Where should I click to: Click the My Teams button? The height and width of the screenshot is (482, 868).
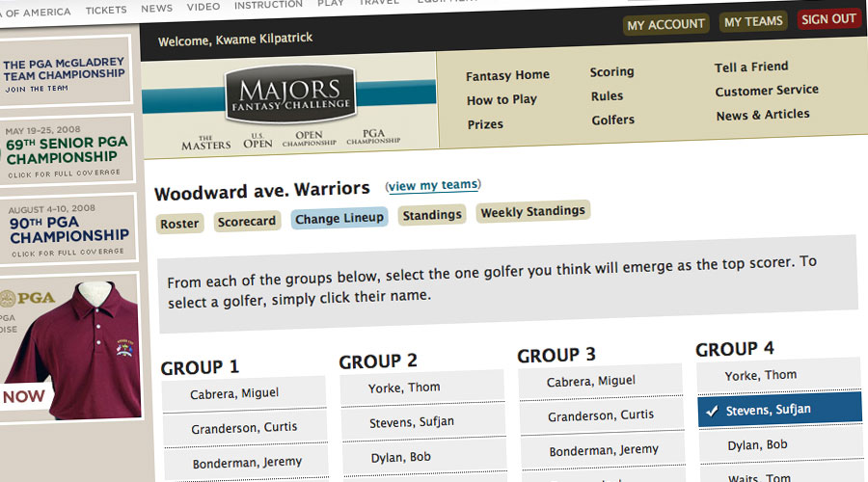pyautogui.click(x=753, y=21)
